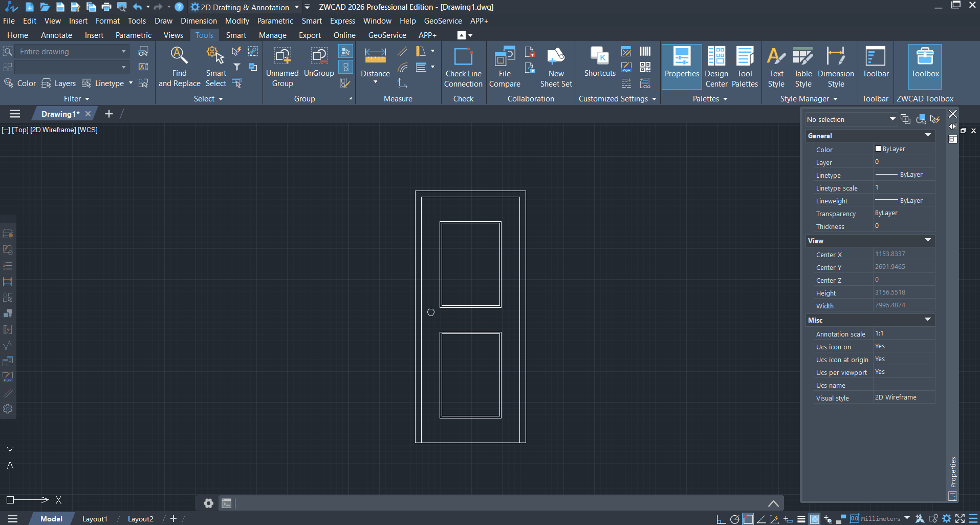Select the Smart Select tool
Screen dimensions: 980x525
point(215,66)
